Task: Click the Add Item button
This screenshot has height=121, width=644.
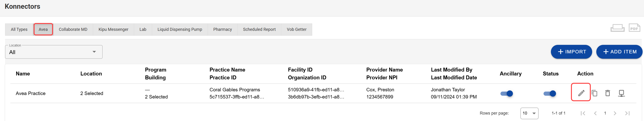Action: [619, 52]
